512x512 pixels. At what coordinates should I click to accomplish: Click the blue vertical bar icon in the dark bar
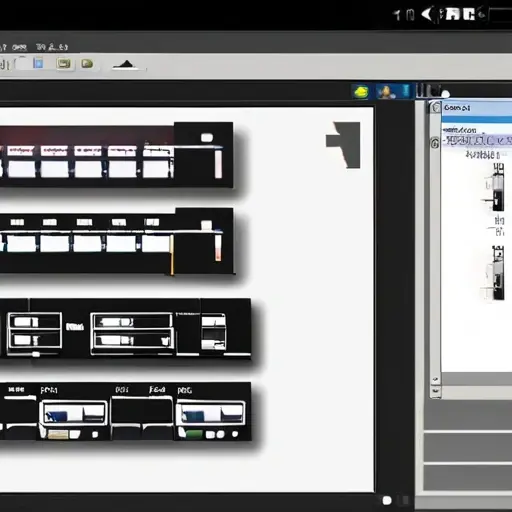406,91
